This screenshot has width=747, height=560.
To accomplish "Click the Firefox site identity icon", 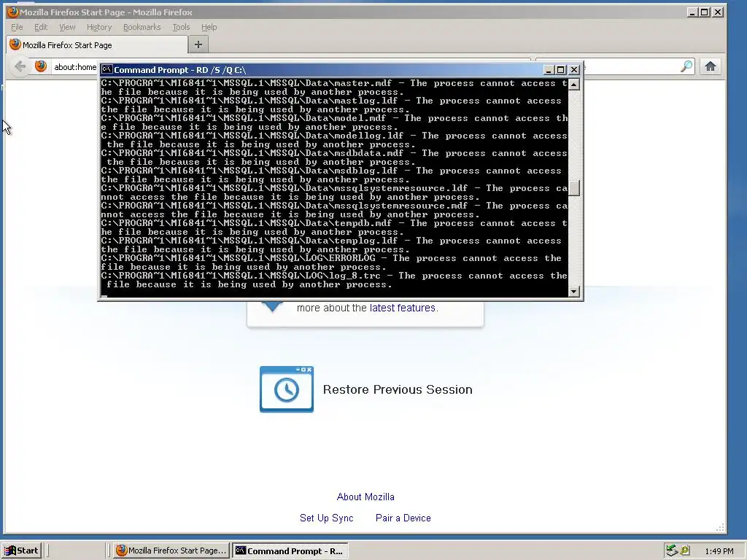I will click(41, 66).
